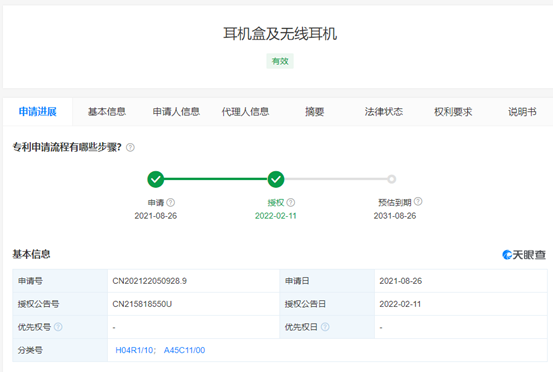Image resolution: width=553 pixels, height=372 pixels.
Task: Open the 说明书 tab
Action: 522,112
